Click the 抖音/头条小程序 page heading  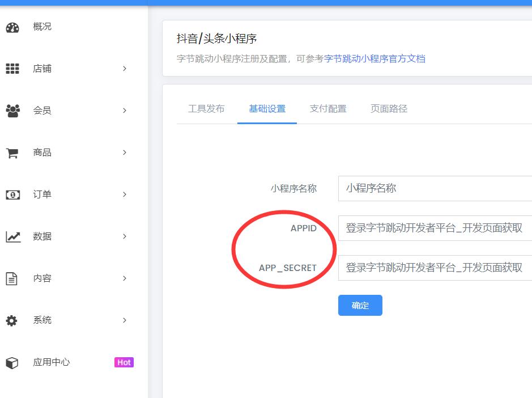(x=216, y=39)
